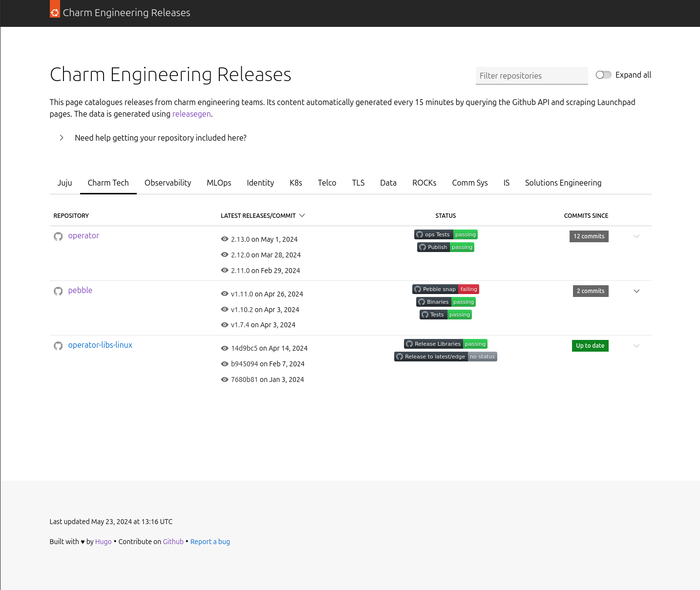Click the Report a bug link
700x590 pixels.
click(x=210, y=542)
